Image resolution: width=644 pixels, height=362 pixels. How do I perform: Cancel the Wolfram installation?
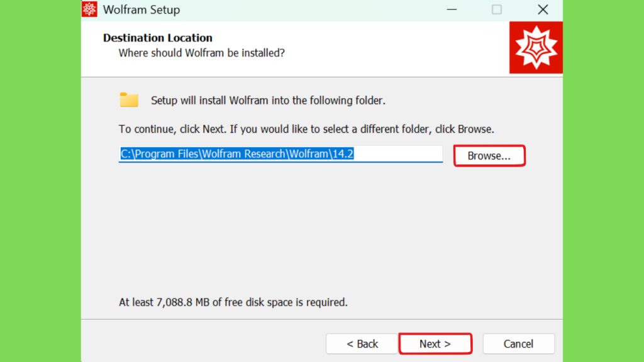[518, 344]
